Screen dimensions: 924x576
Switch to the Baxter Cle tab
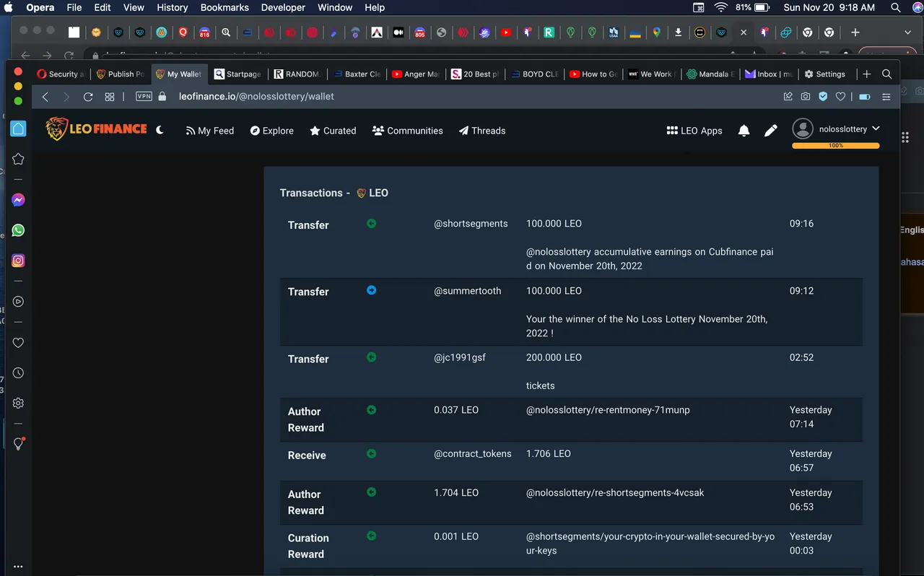(356, 74)
